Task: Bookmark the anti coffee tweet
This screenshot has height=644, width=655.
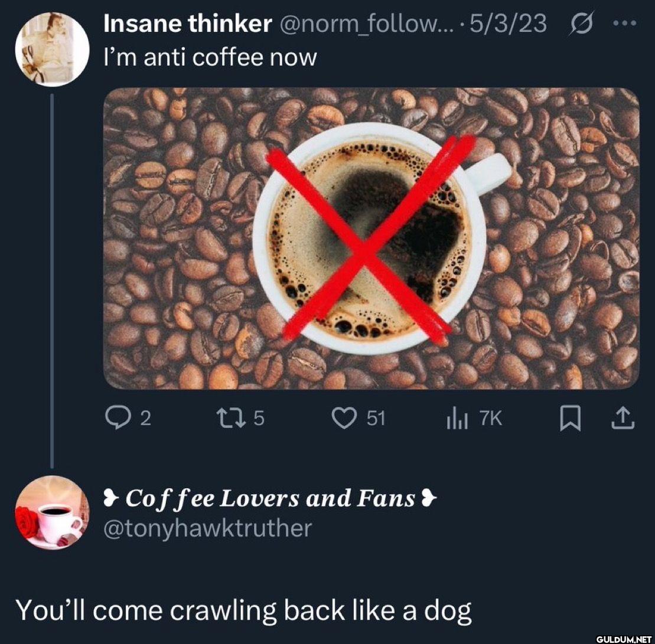Action: pos(568,418)
